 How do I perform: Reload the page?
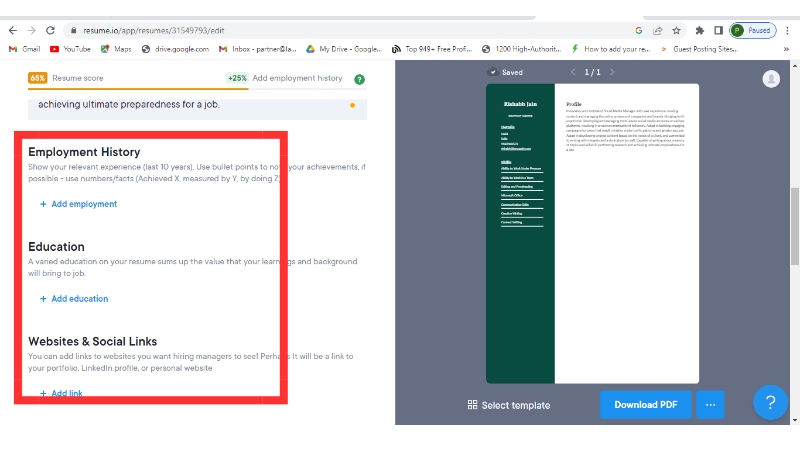[x=49, y=31]
